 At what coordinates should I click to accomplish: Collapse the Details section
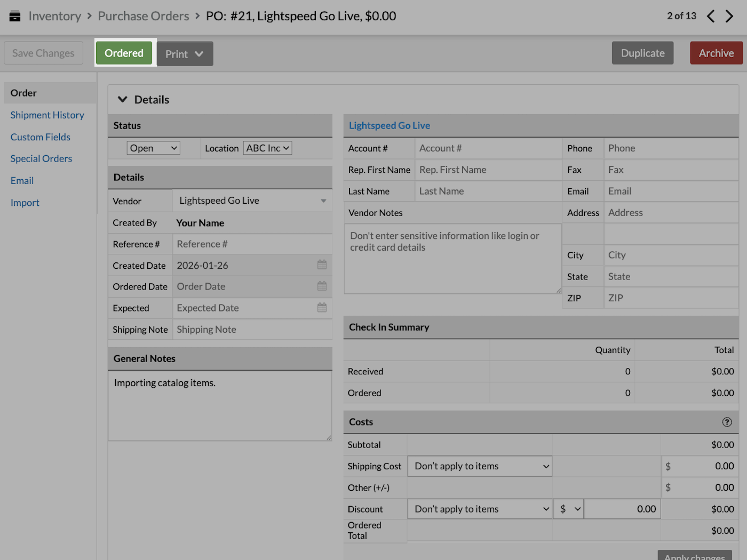pos(123,99)
